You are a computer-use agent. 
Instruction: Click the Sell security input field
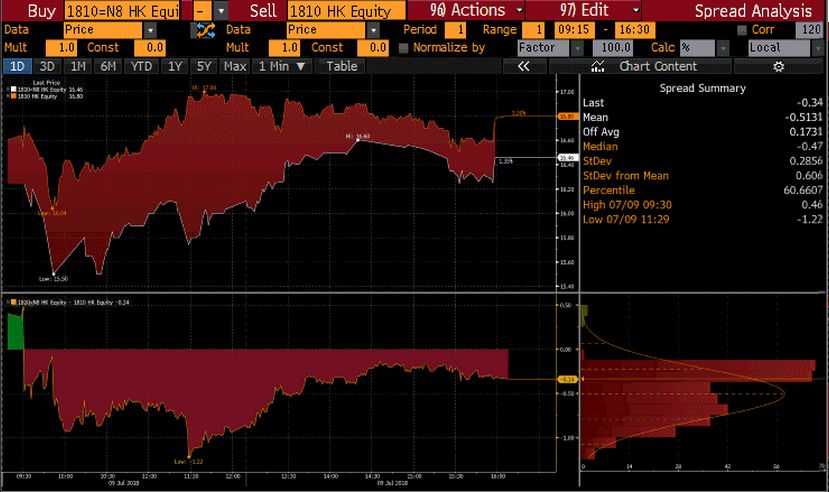(x=346, y=10)
